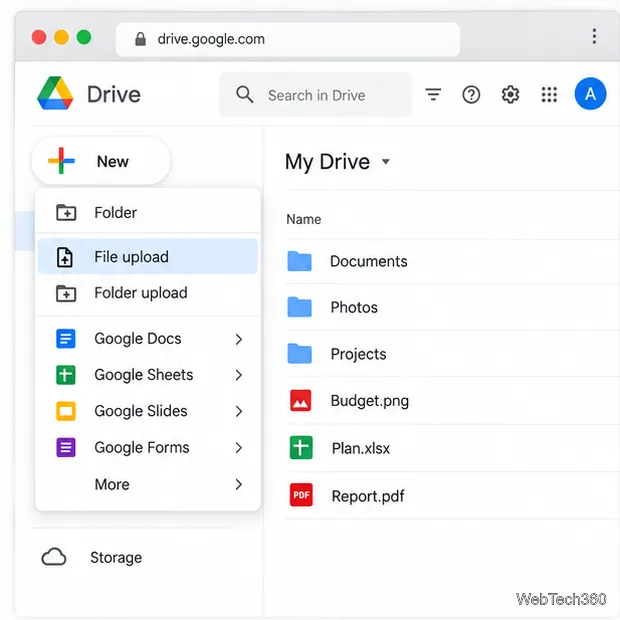Click the My Drive heading
620x620 pixels.
coord(327,162)
